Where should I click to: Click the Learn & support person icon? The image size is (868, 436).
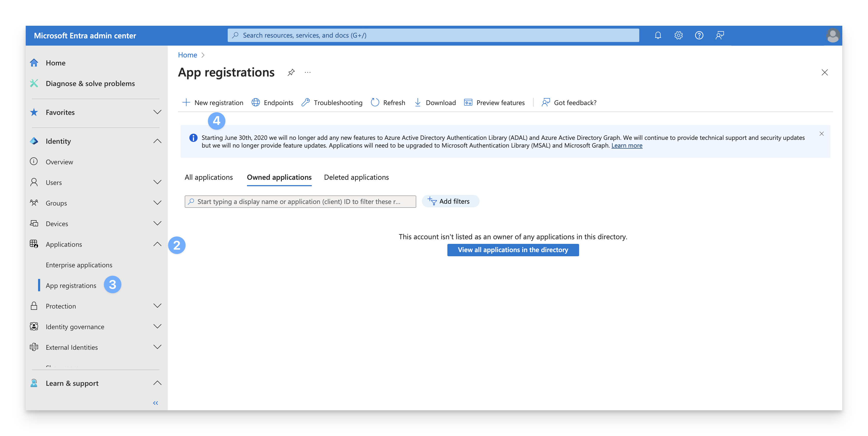point(34,383)
